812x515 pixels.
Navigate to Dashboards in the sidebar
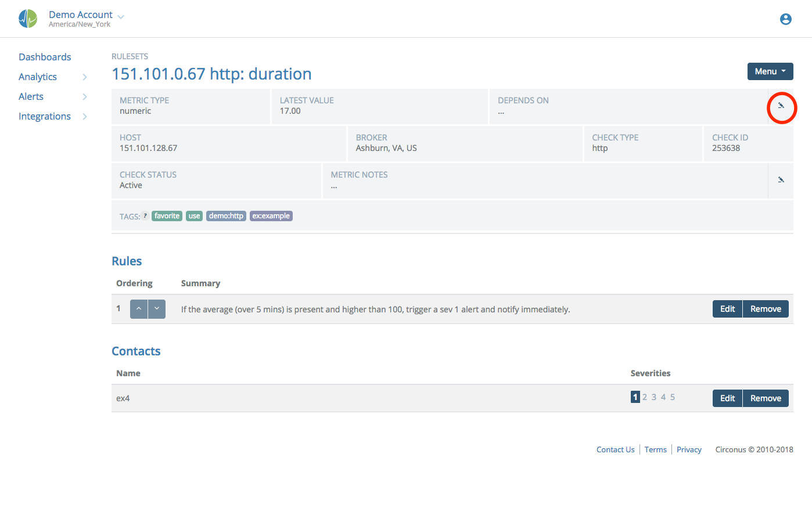(45, 56)
